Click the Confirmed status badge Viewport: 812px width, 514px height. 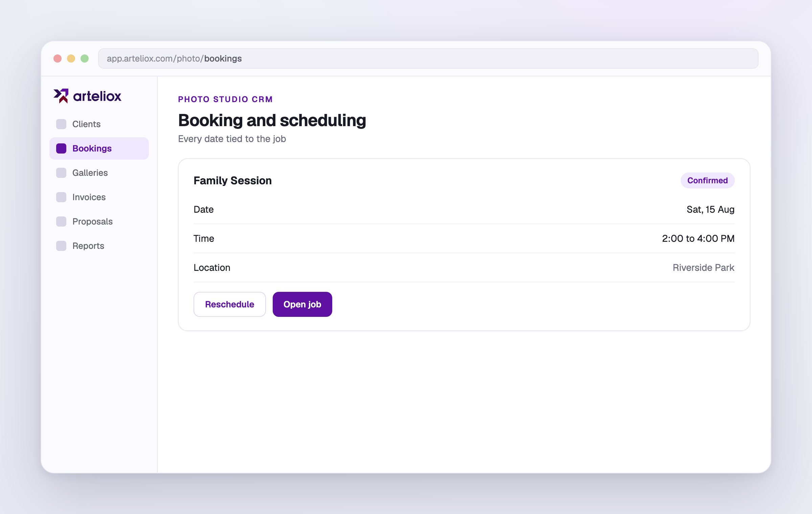coord(707,181)
